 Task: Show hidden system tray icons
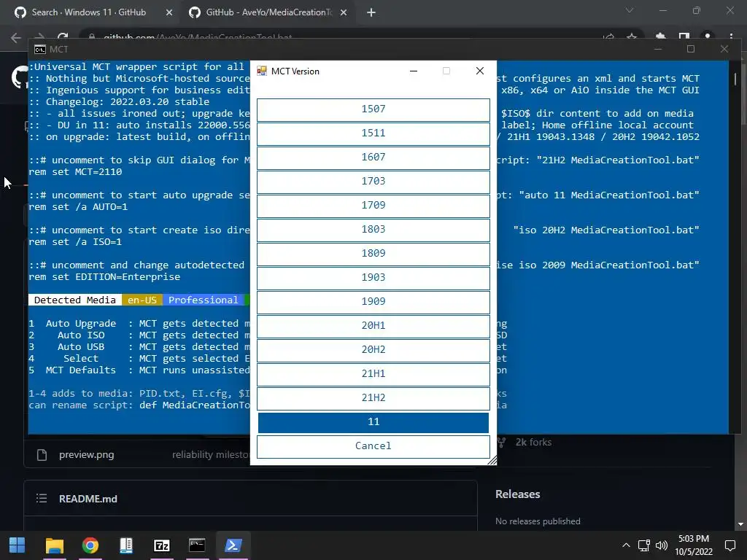(626, 545)
